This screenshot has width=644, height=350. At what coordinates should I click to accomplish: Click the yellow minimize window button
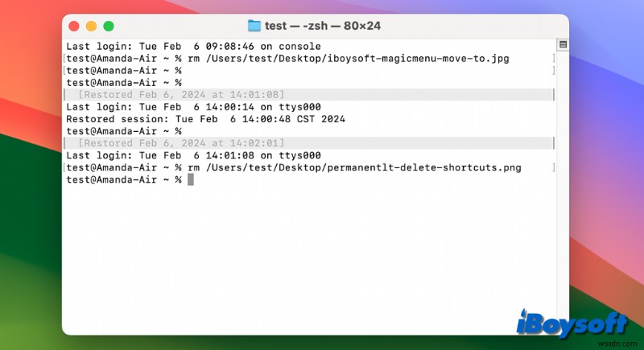(x=91, y=27)
